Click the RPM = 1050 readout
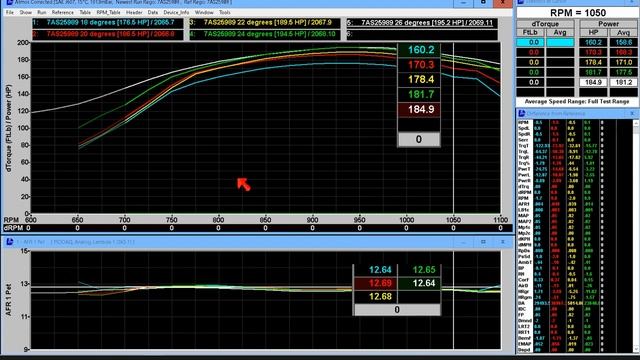This screenshot has height=360, width=640. coord(578,13)
